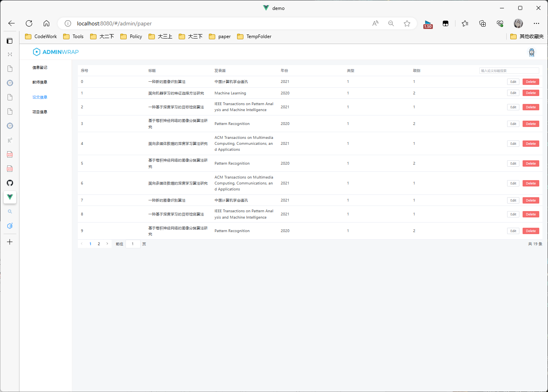Open the browser Collections icon

pos(482,23)
